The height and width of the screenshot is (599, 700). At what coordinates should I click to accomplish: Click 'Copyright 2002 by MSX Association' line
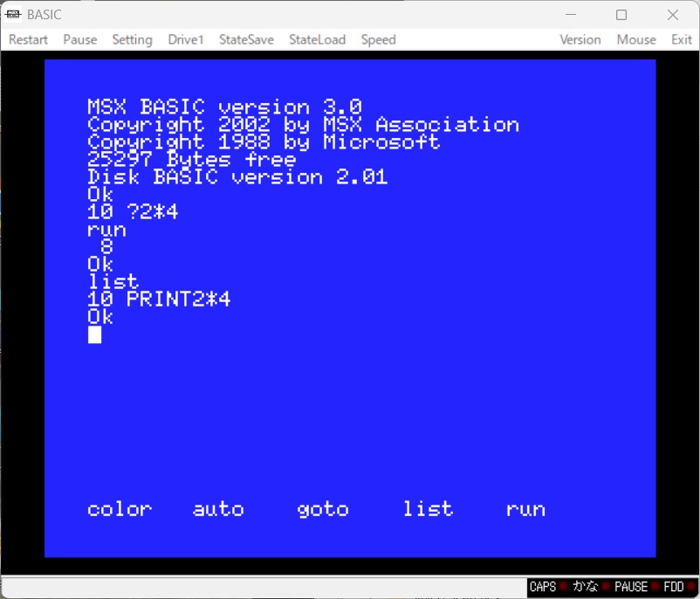[303, 124]
